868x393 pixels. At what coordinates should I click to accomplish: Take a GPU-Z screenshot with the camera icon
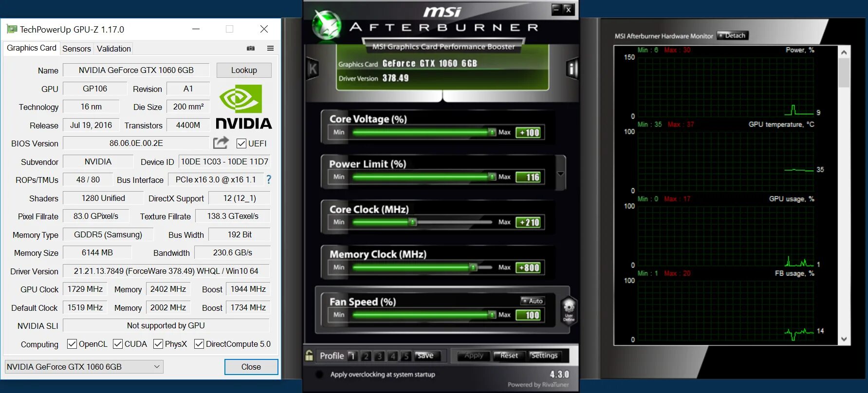[x=251, y=48]
